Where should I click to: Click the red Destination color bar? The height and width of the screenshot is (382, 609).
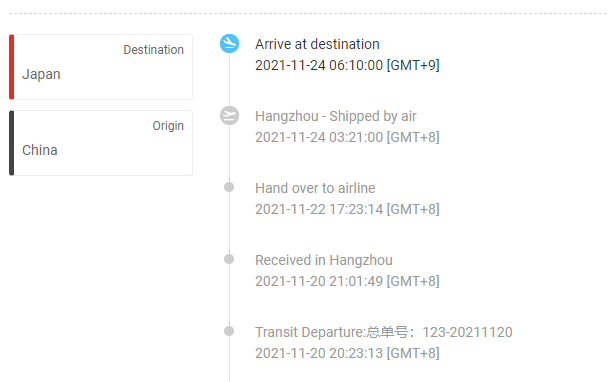click(12, 67)
